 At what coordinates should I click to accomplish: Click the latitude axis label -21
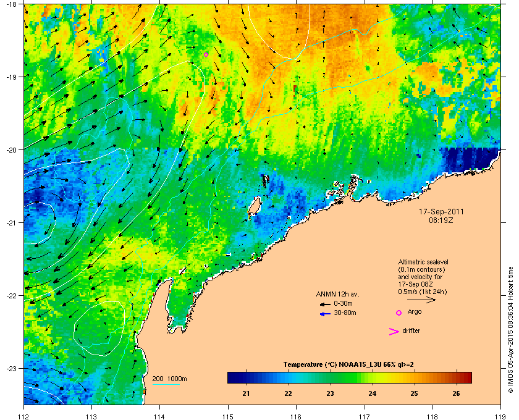coord(11,223)
